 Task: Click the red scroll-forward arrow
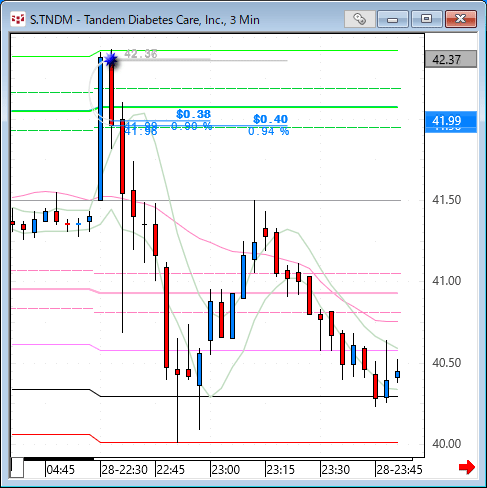point(467,467)
